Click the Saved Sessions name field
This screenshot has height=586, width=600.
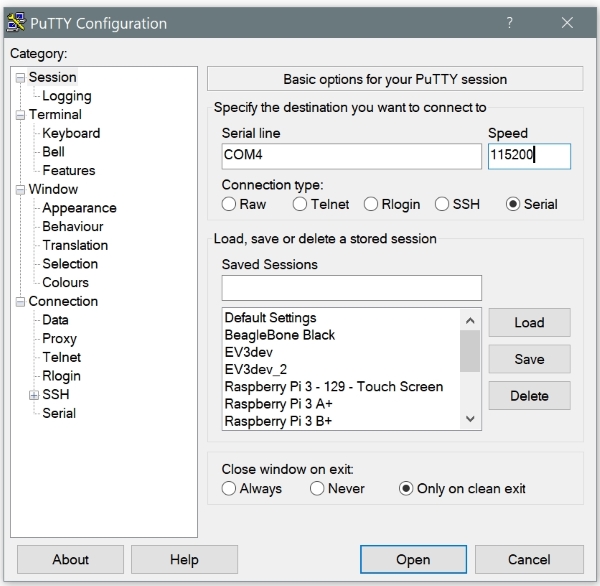pos(352,288)
